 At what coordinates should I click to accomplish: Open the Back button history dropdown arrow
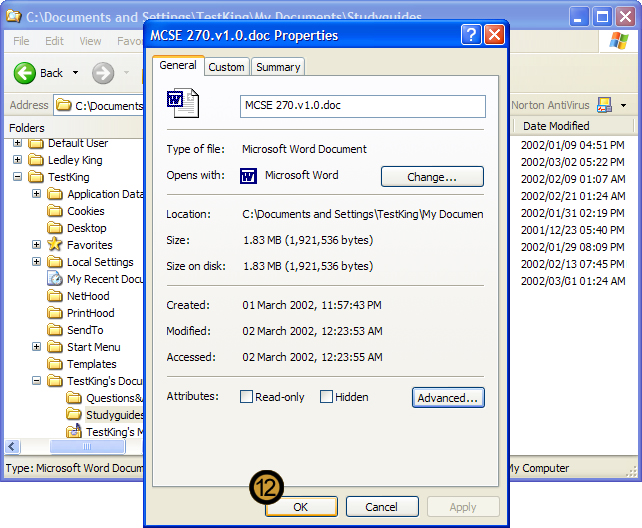tap(75, 73)
